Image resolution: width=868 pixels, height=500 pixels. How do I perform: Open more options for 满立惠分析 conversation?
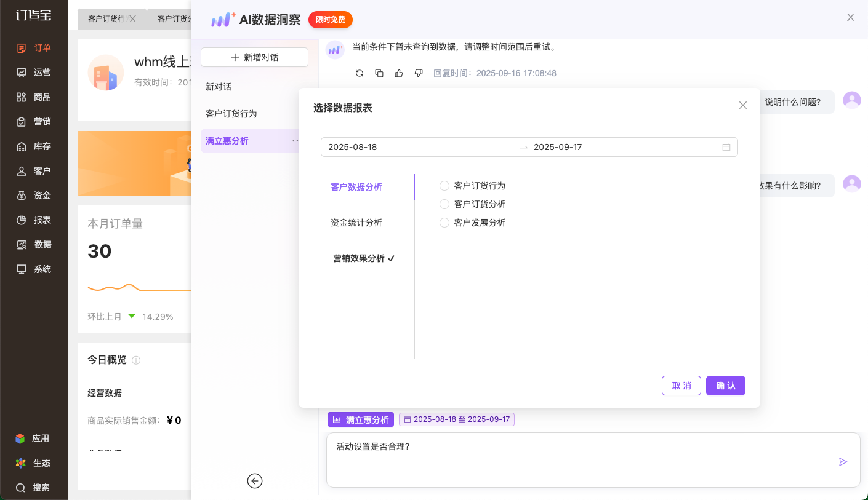point(295,141)
